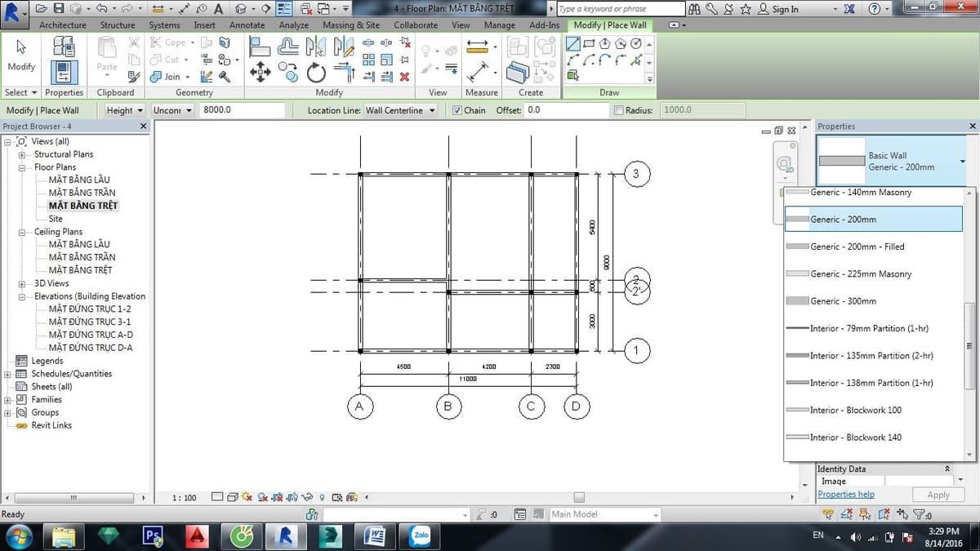The width and height of the screenshot is (980, 551).
Task: Click the keyword search box
Action: (621, 9)
